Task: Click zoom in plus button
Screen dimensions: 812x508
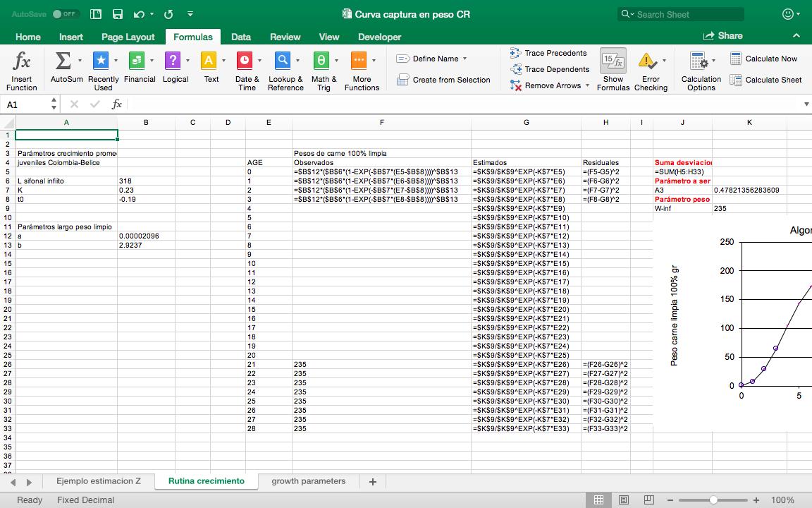Action: (x=756, y=500)
